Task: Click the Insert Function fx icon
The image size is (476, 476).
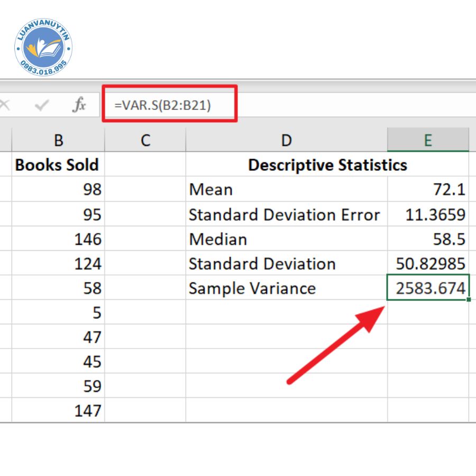Action: coord(79,105)
